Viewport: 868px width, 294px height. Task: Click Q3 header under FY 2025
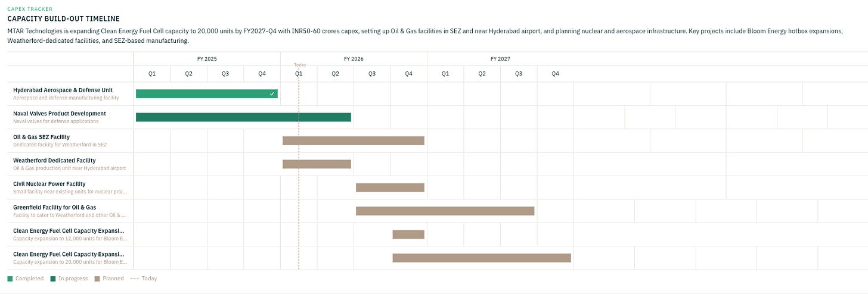pos(225,74)
